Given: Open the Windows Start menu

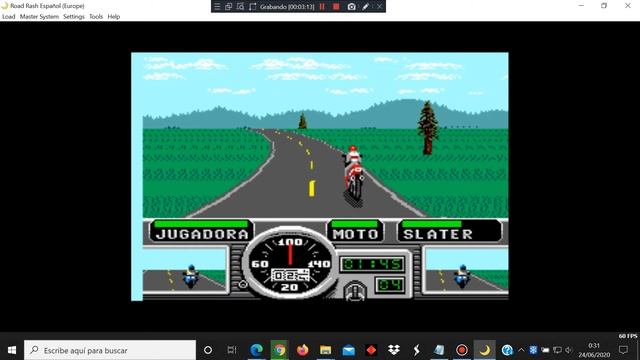Looking at the screenshot, I should [12, 350].
